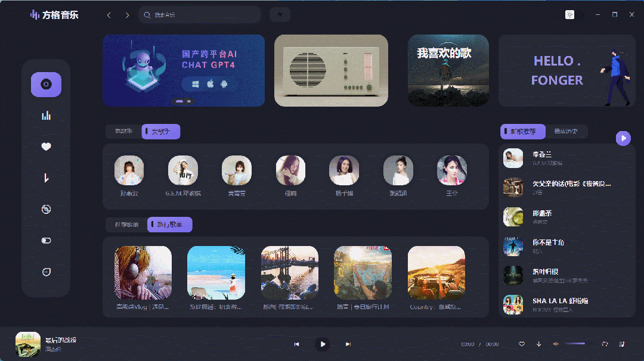Click the heart icon in player bar

pyautogui.click(x=522, y=344)
